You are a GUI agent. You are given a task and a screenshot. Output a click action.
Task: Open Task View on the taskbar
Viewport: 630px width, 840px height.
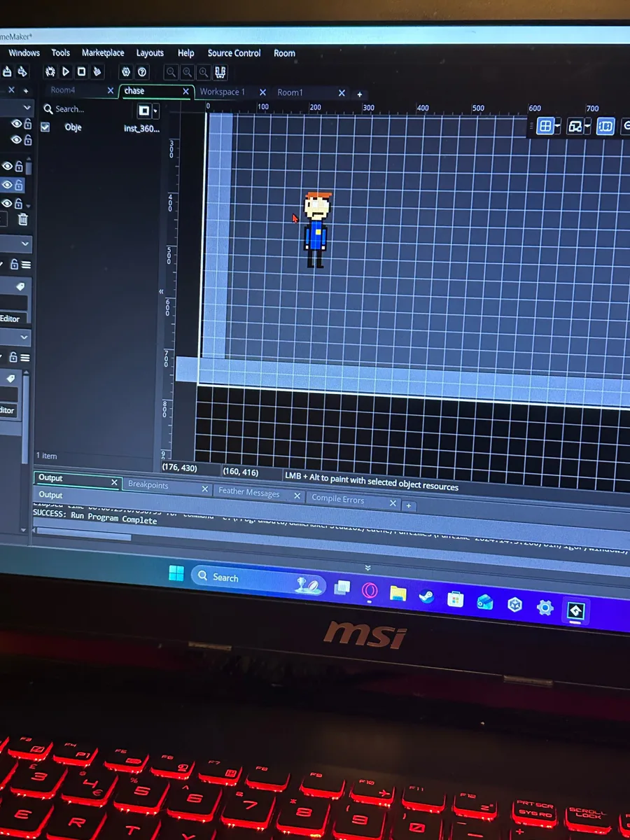tap(342, 589)
